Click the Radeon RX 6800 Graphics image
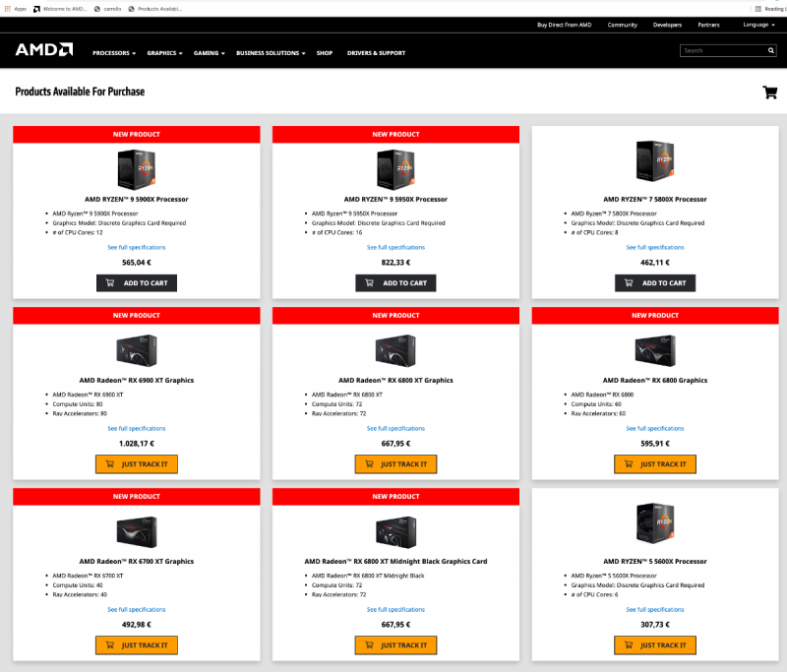This screenshot has height=672, width=787. [655, 350]
